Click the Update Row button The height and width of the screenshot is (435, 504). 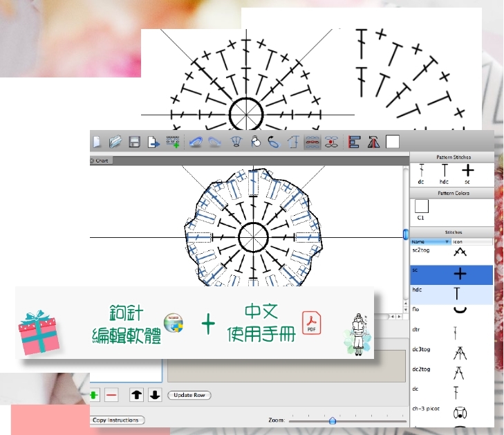189,395
